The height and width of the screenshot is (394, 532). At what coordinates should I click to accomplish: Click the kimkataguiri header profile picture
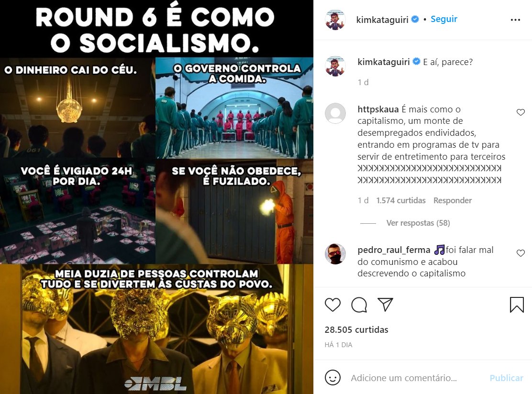tap(335, 20)
